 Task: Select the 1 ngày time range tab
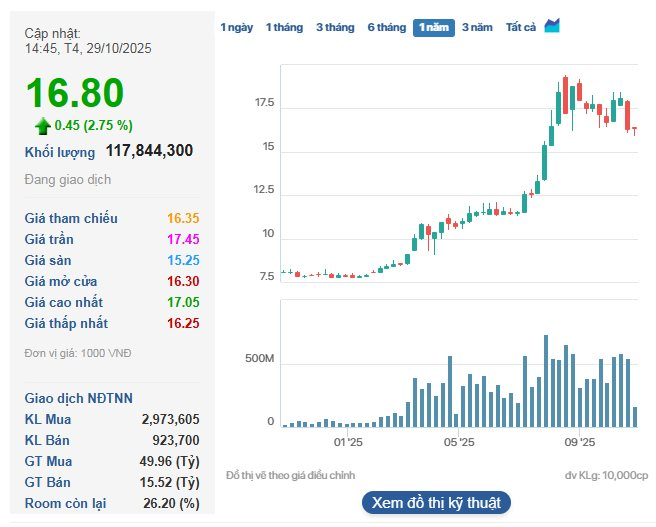click(237, 27)
